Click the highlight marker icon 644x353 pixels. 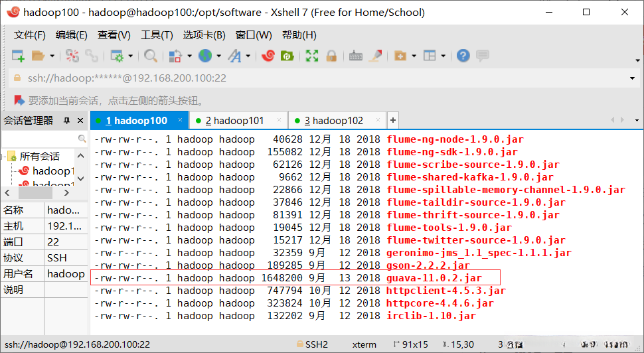pyautogui.click(x=375, y=56)
